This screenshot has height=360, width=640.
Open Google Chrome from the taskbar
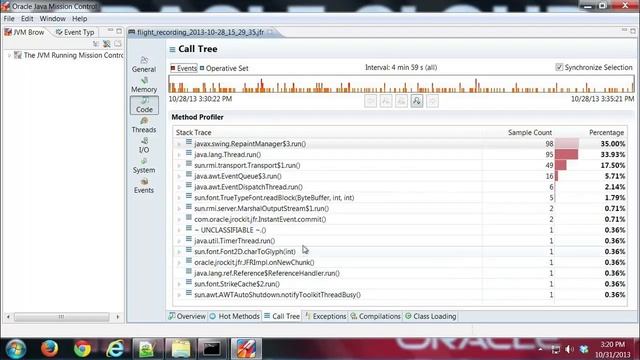tap(82, 349)
